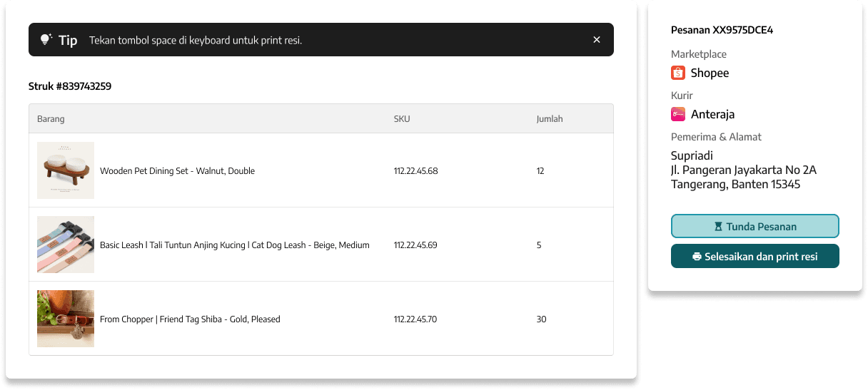The height and width of the screenshot is (390, 868).
Task: Click the Shopee marketplace logo icon
Action: coord(678,73)
